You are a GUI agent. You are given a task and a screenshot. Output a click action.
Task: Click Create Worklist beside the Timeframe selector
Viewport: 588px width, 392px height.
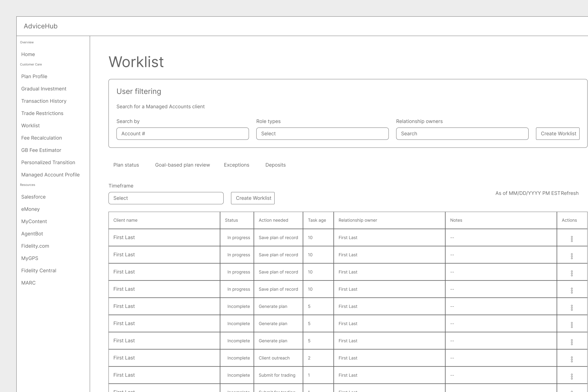coord(253,198)
